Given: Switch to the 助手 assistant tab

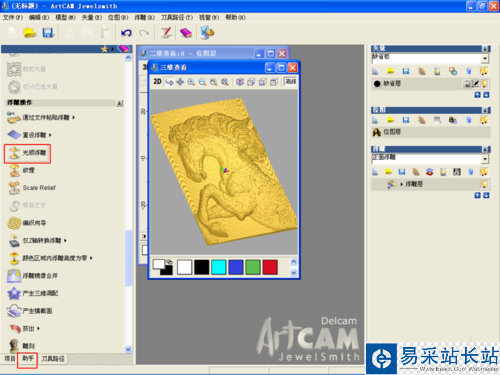Looking at the screenshot, I should pos(28,358).
